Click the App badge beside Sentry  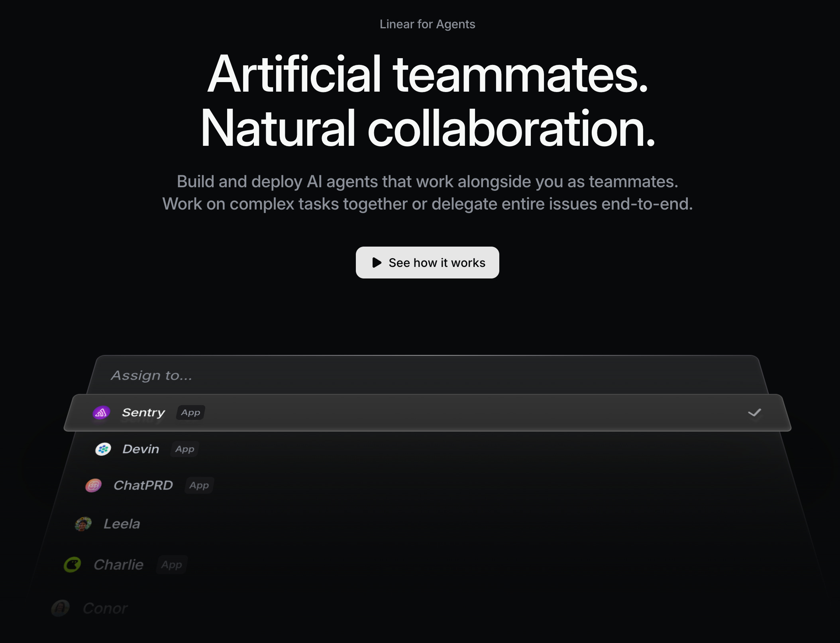click(190, 413)
